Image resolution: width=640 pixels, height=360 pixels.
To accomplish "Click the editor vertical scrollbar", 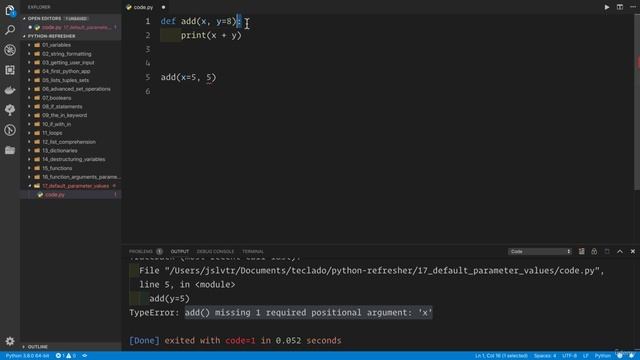I will pyautogui.click(x=637, y=102).
